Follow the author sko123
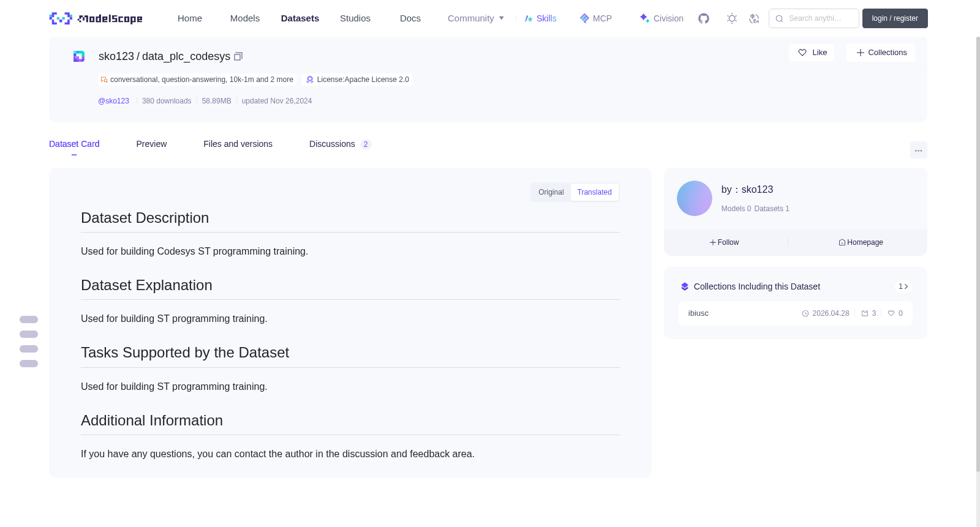980x527 pixels. click(x=724, y=242)
